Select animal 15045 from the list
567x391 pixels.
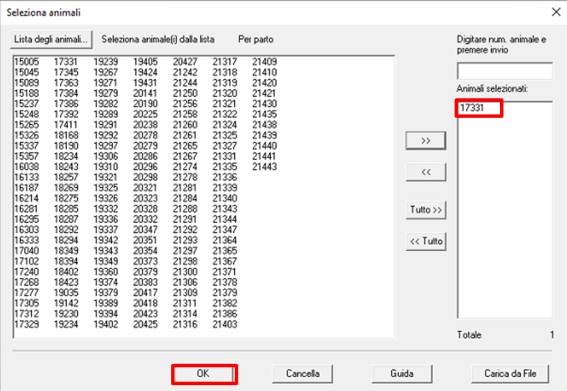pos(26,72)
